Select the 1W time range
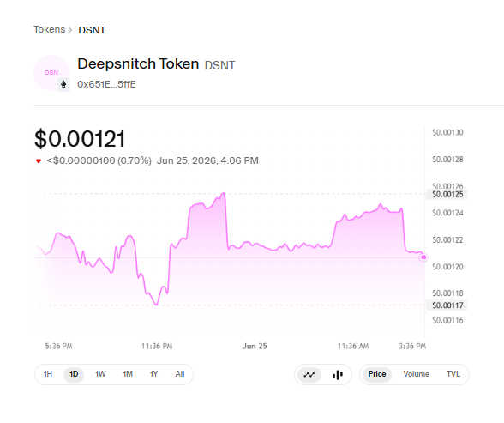 [x=100, y=374]
